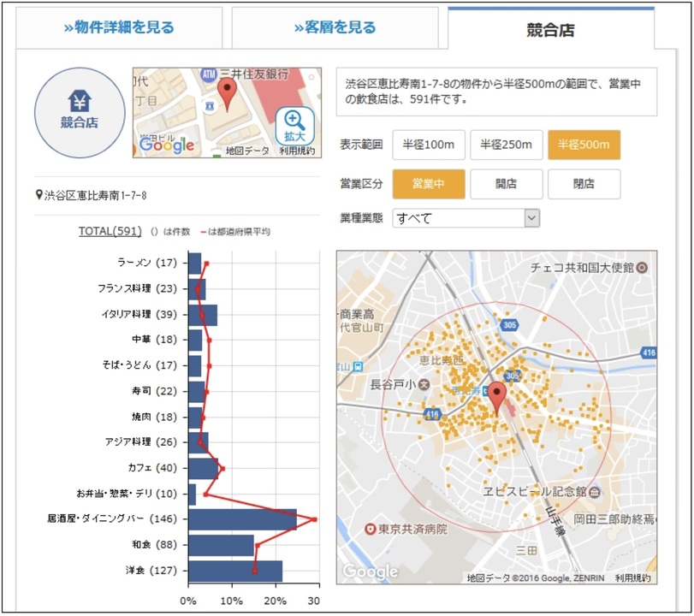694x616 pixels.
Task: Click the 中華 (18) label
Action: tap(154, 340)
